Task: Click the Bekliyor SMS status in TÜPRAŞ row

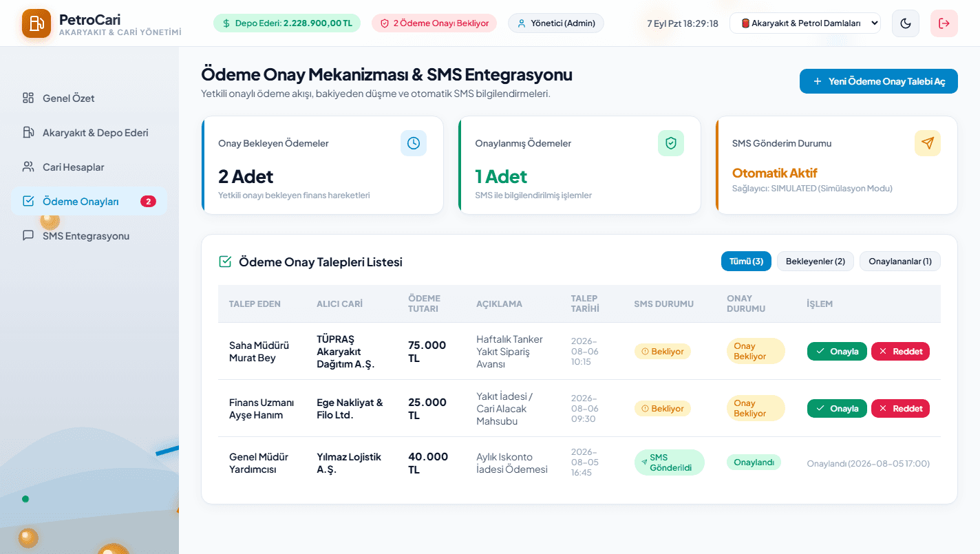Action: 662,352
